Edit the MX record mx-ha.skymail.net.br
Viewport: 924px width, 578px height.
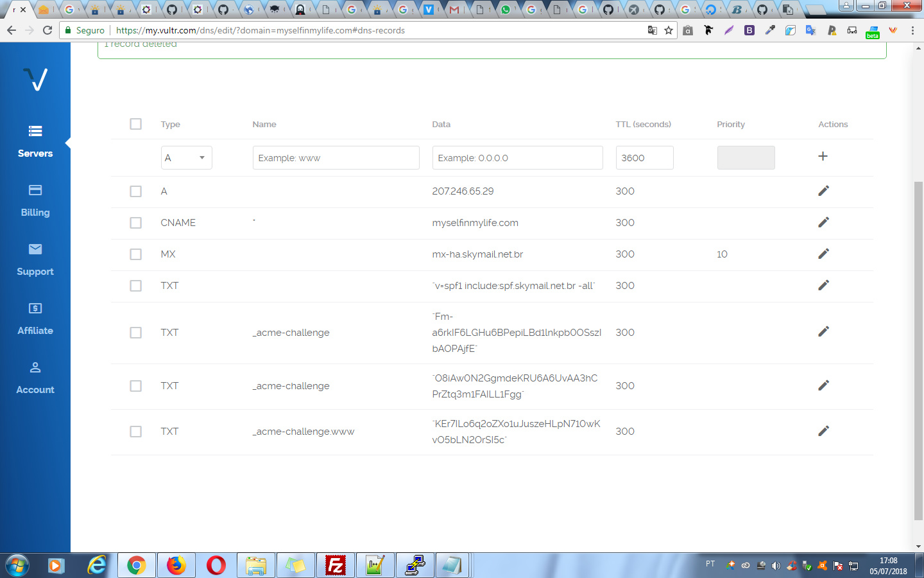coord(823,254)
